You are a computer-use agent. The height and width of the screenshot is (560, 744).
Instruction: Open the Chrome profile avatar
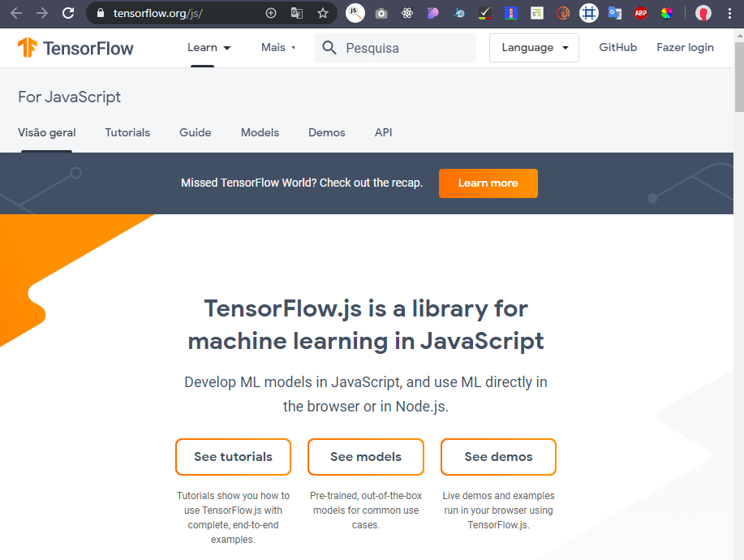click(x=703, y=13)
